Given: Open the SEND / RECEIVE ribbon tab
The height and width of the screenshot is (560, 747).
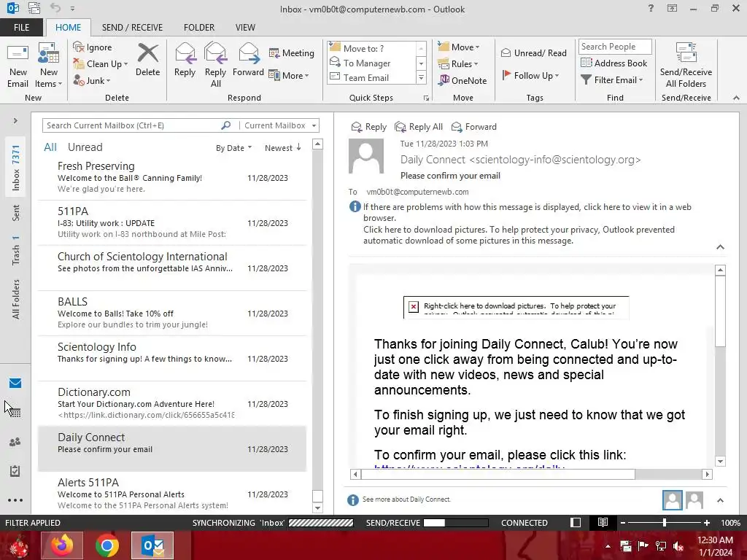Looking at the screenshot, I should pos(132,28).
